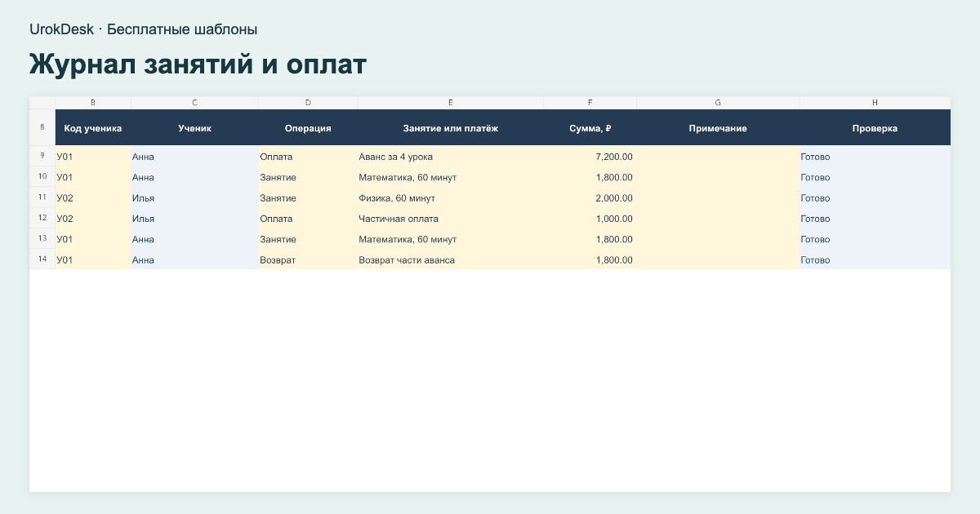Select the "Анна" cell in row 13
This screenshot has height=514, width=980.
[194, 239]
